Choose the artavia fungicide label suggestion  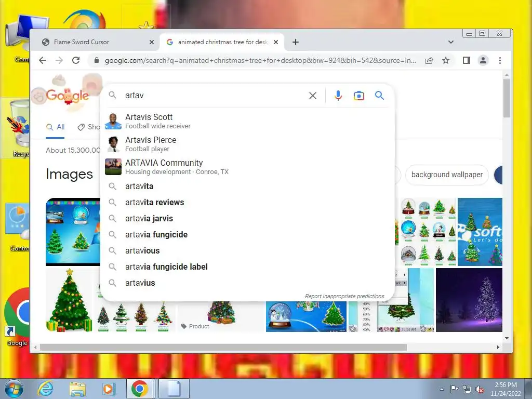point(248,267)
